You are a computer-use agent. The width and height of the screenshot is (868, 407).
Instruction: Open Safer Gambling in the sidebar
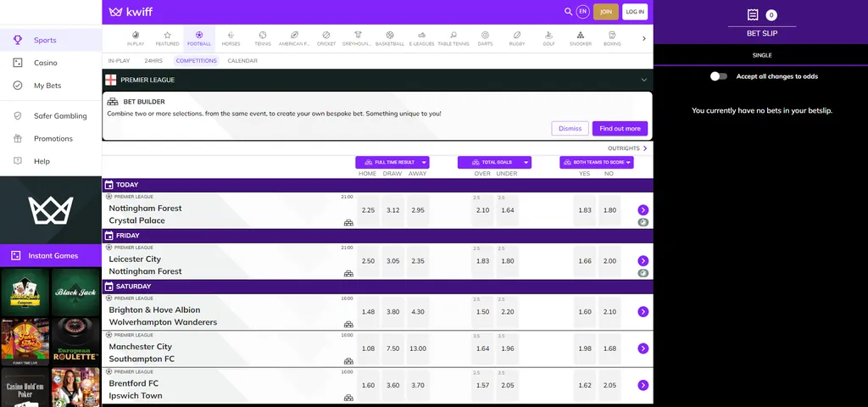coord(51,115)
